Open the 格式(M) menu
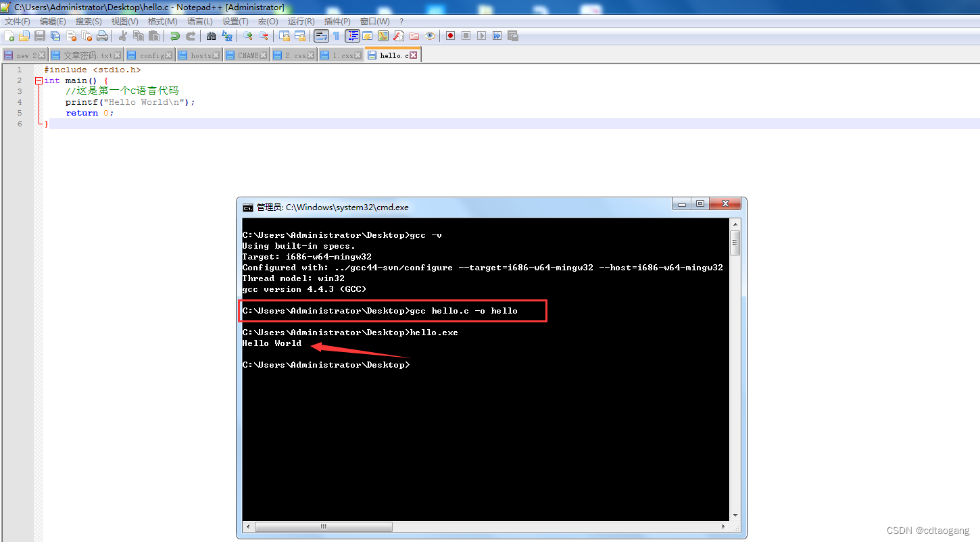980x542 pixels. click(x=163, y=22)
